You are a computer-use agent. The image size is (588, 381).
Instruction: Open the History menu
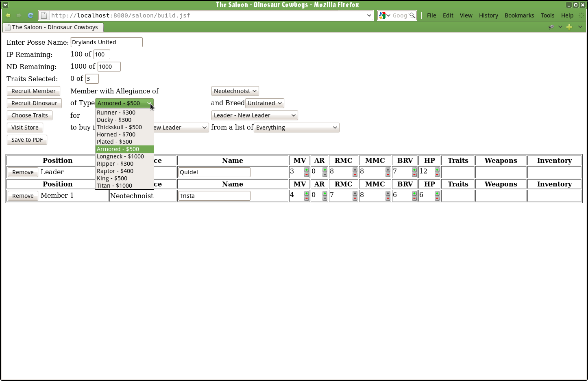(488, 15)
